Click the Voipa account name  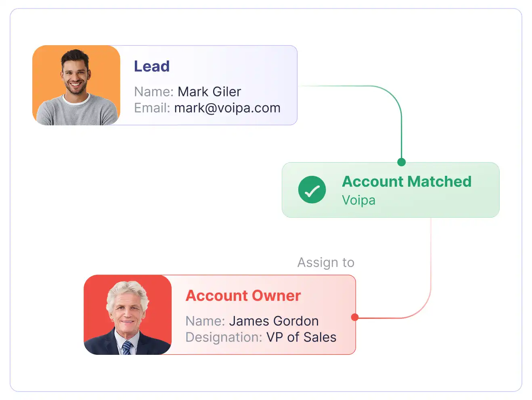[359, 200]
